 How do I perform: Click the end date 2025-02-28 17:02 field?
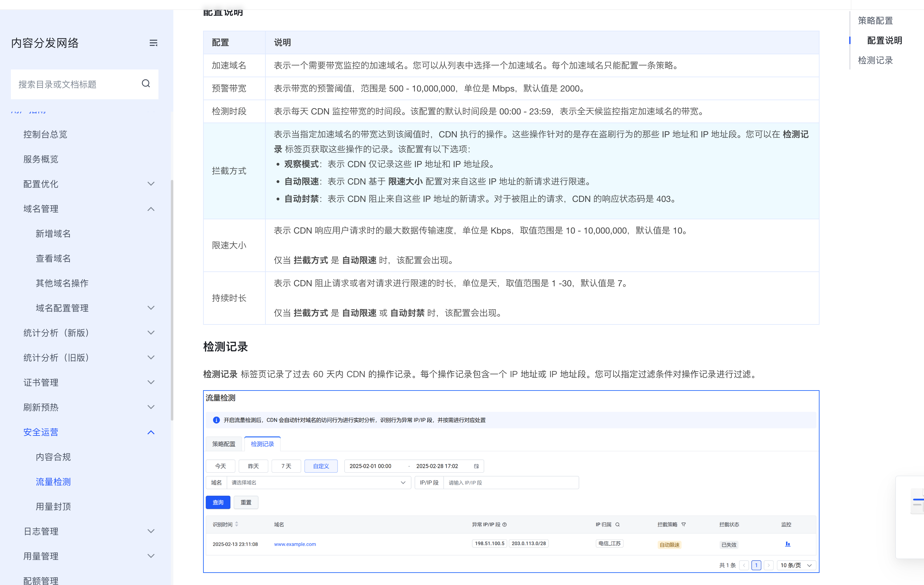[437, 466]
